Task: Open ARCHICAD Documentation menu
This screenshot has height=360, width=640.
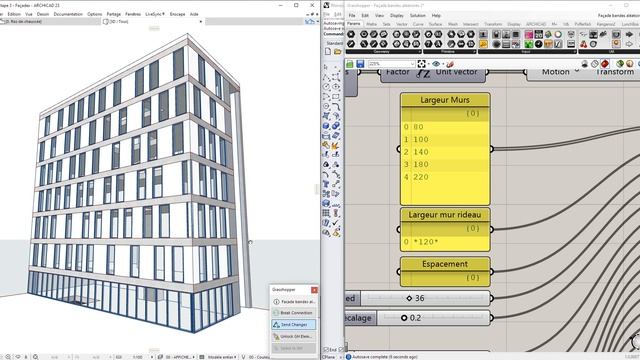Action: point(68,14)
